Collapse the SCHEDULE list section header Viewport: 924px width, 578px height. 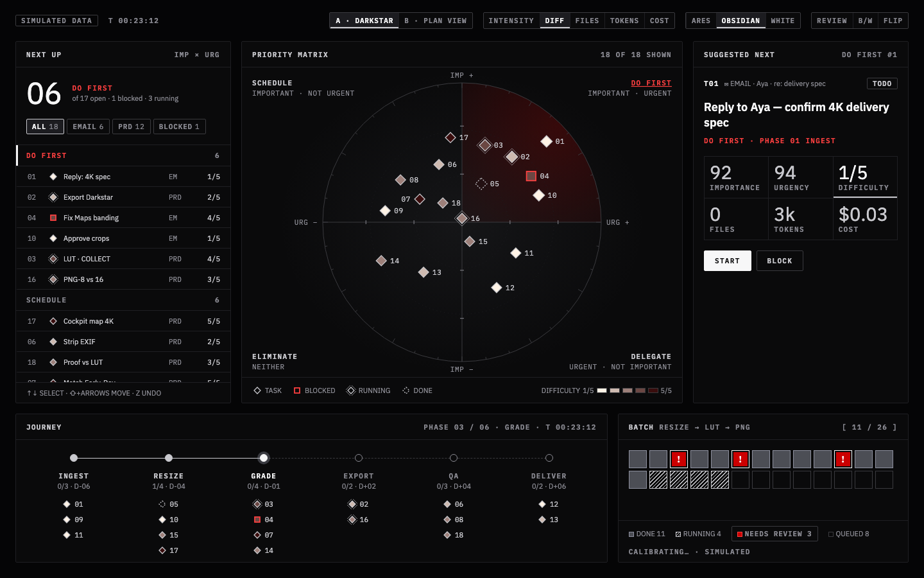[123, 300]
